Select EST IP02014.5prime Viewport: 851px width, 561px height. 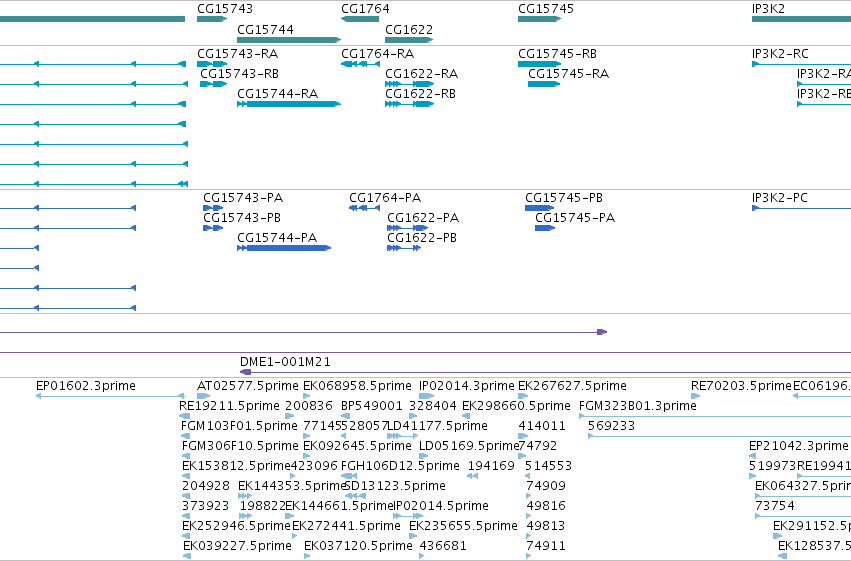[441, 506]
